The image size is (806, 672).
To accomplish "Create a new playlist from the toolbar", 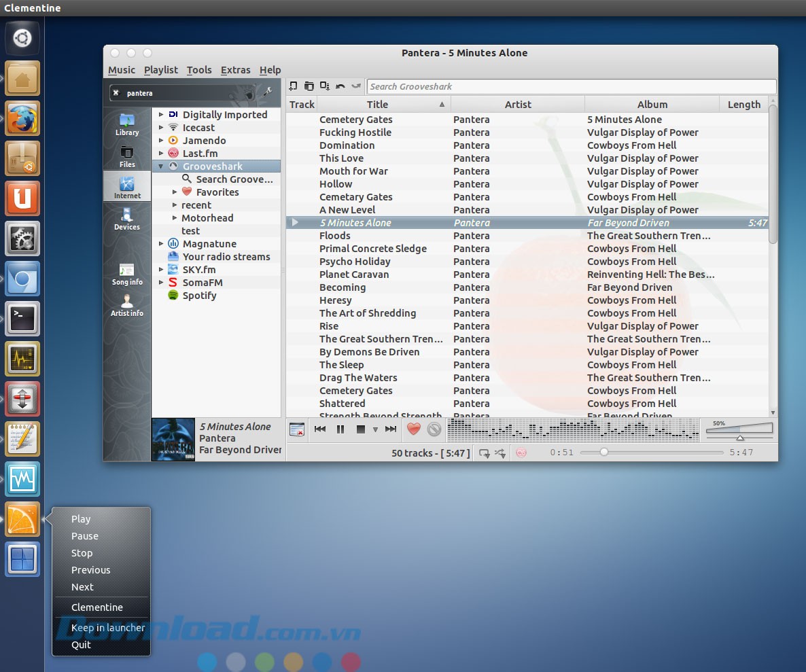I will pyautogui.click(x=294, y=86).
